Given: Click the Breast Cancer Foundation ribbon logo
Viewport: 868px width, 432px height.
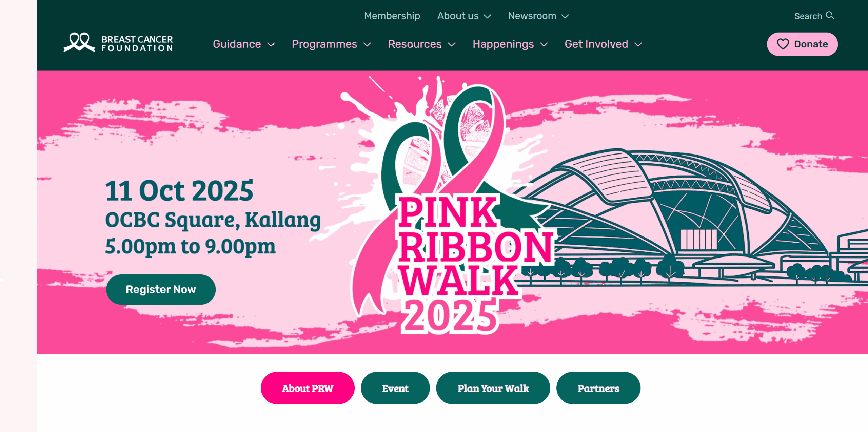Looking at the screenshot, I should coord(79,42).
